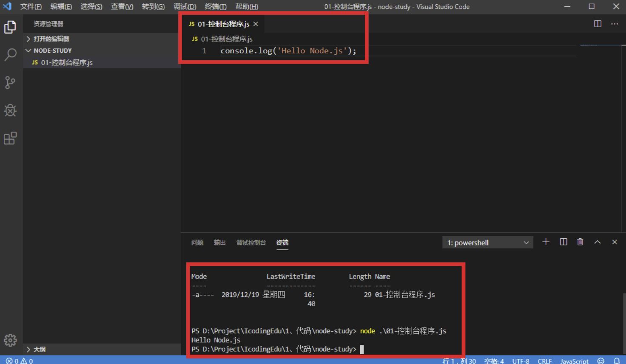Maximize the panel with up chevron
Image resolution: width=626 pixels, height=364 pixels.
click(x=598, y=242)
